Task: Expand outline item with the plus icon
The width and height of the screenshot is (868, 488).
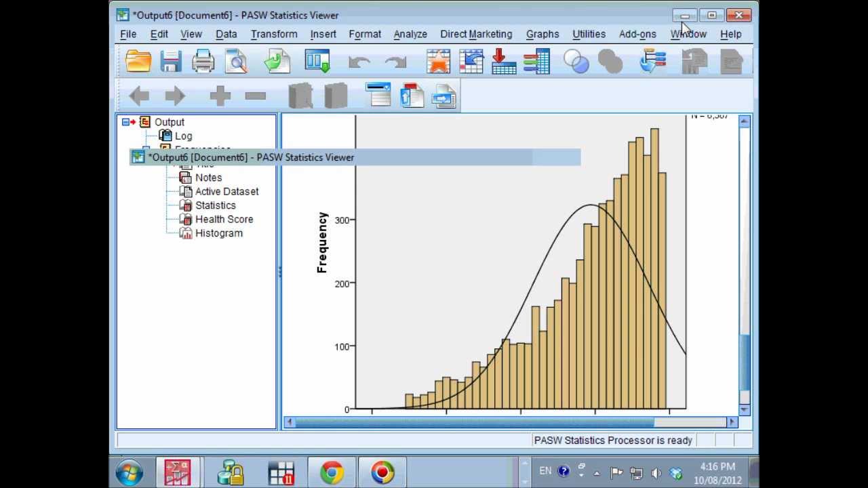Action: tap(220, 96)
